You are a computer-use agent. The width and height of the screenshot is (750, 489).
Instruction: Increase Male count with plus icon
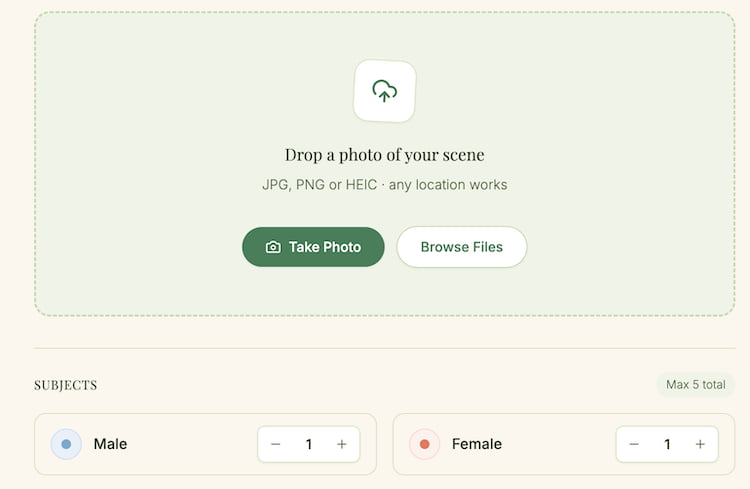342,444
